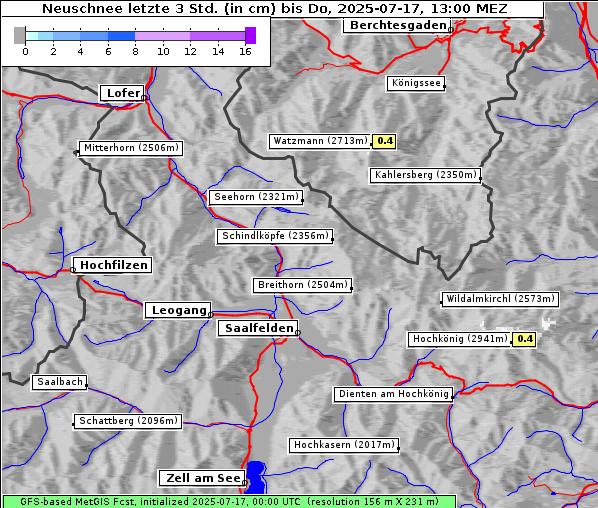Click the pink 8-12 legend segment

[x=162, y=36]
